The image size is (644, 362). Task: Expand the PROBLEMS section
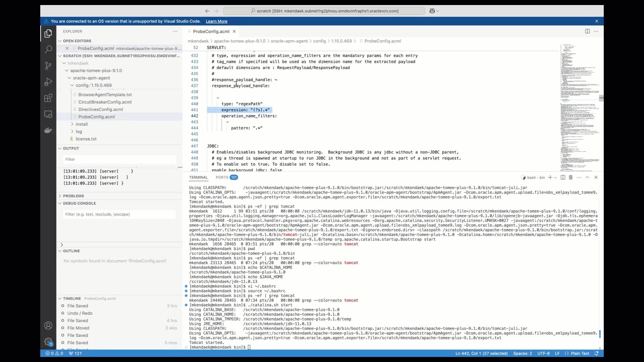point(73,196)
